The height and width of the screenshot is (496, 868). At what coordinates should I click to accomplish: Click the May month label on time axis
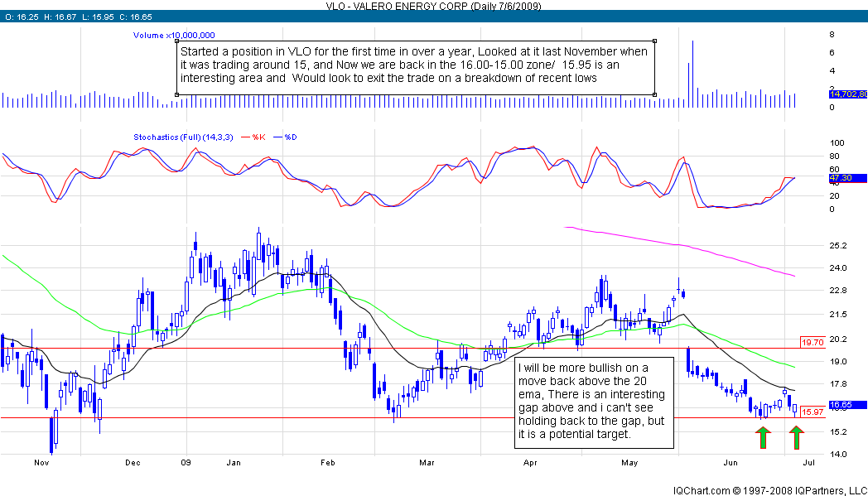630,463
